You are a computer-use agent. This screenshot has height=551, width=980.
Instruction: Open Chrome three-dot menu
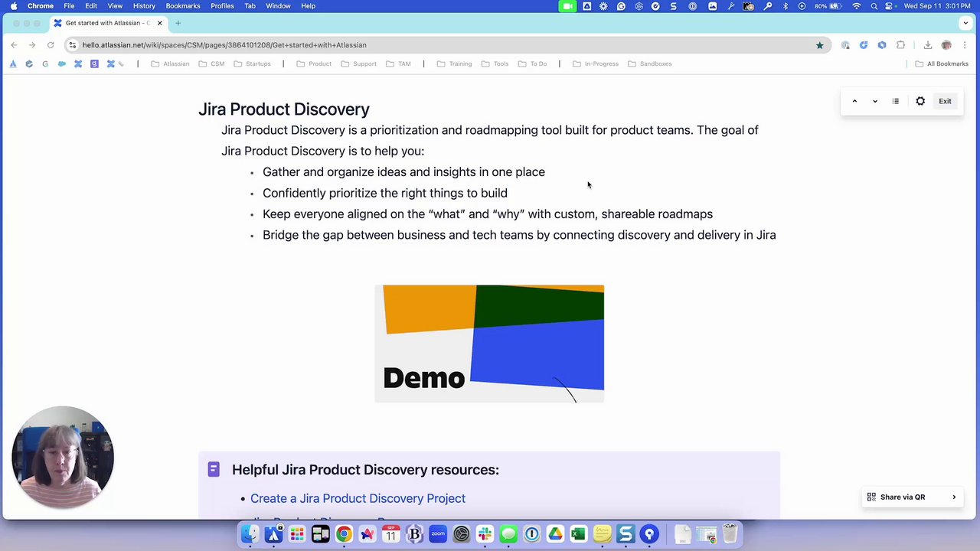[965, 45]
